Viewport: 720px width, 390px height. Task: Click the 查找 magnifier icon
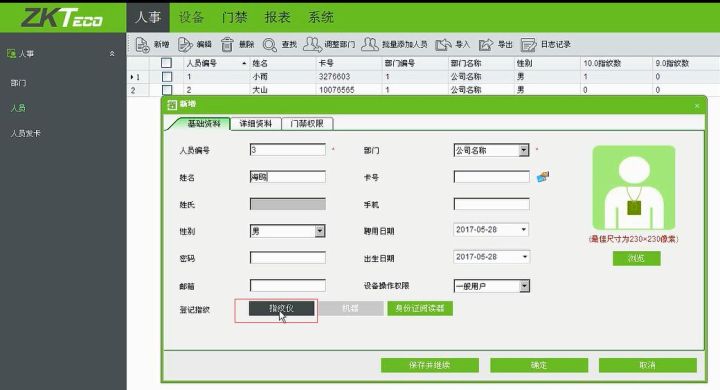pyautogui.click(x=270, y=45)
